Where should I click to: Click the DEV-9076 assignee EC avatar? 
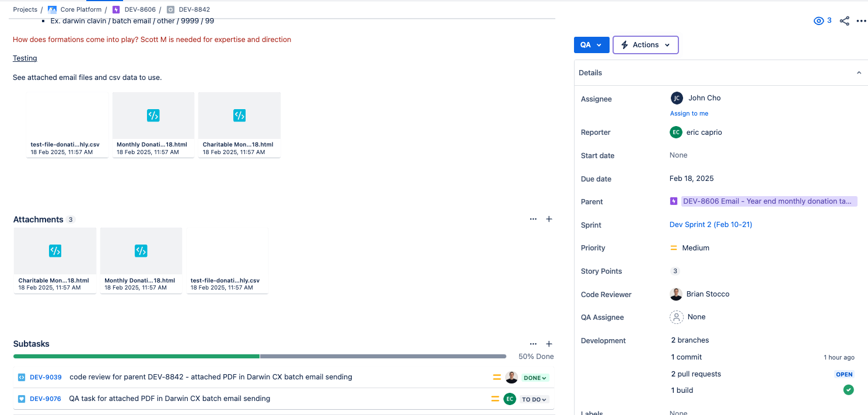click(x=510, y=399)
